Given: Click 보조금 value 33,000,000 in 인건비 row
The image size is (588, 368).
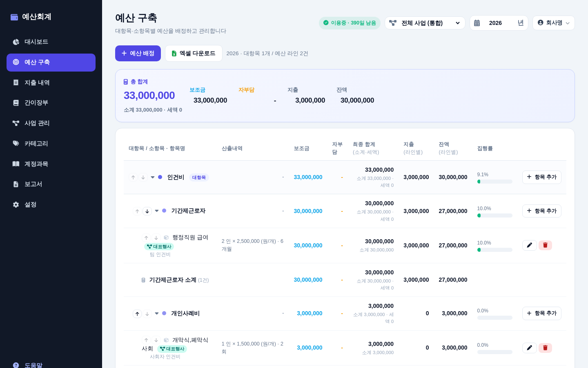Looking at the screenshot, I should click(308, 177).
